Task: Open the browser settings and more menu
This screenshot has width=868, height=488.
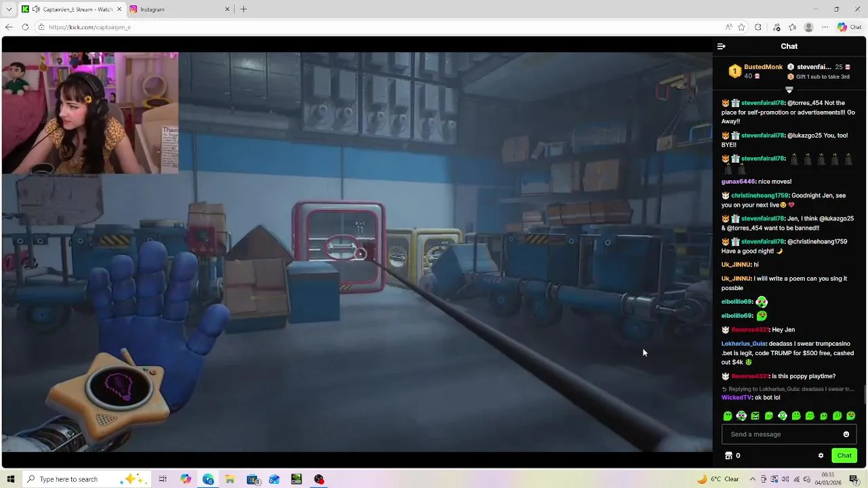Action: 825,27
